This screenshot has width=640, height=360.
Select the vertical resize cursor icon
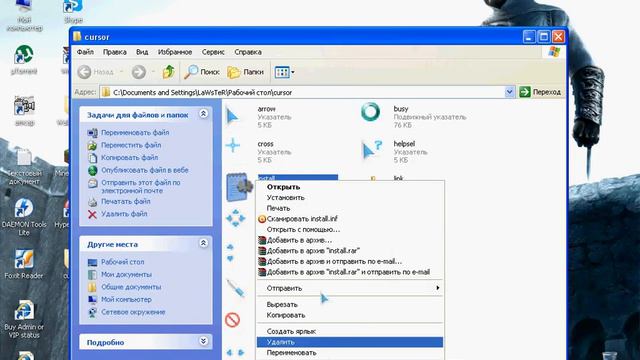(230, 253)
